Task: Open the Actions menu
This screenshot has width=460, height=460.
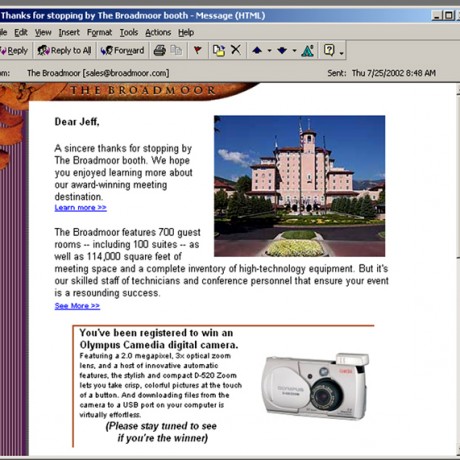Action: pyautogui.click(x=158, y=32)
